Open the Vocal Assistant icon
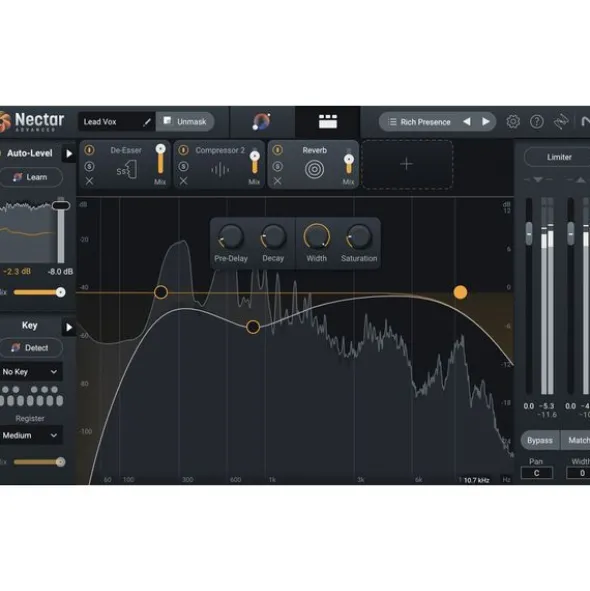 (262, 121)
